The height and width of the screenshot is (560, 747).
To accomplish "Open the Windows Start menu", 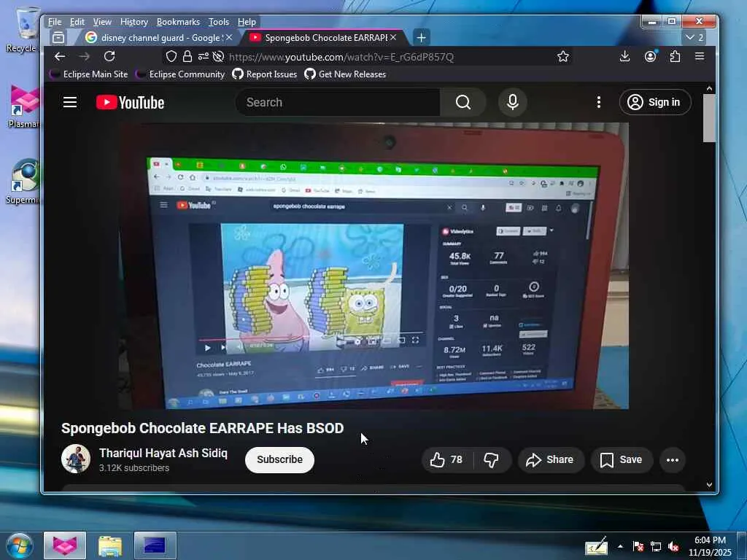I will tap(19, 545).
